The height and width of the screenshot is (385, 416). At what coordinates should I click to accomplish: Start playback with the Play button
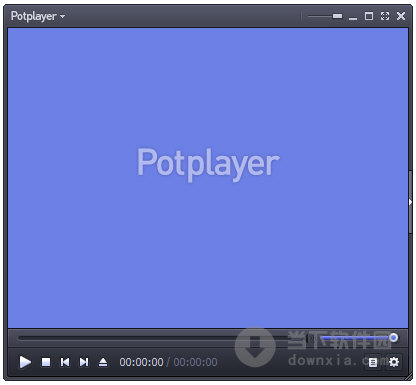pyautogui.click(x=25, y=362)
